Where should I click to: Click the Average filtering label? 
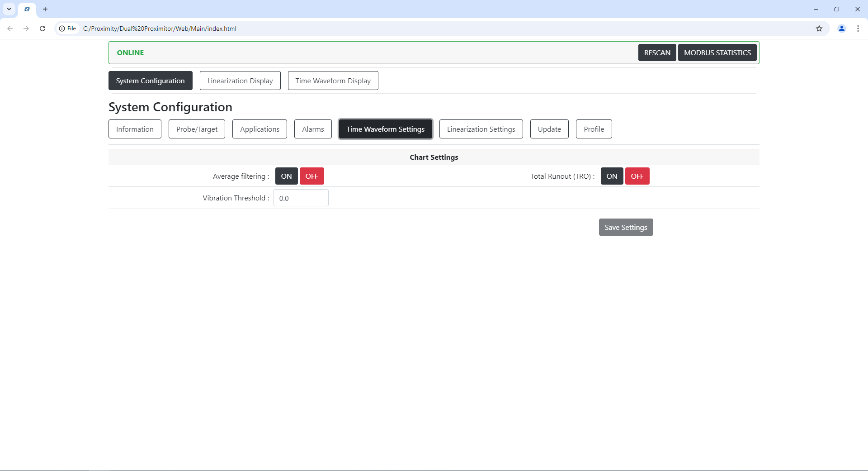pyautogui.click(x=241, y=176)
